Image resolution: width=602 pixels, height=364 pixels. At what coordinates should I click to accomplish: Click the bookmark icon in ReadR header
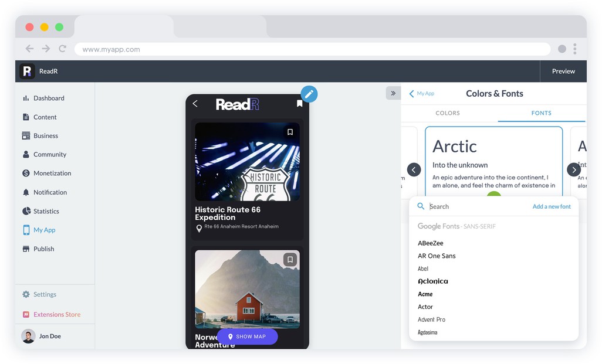coord(299,104)
